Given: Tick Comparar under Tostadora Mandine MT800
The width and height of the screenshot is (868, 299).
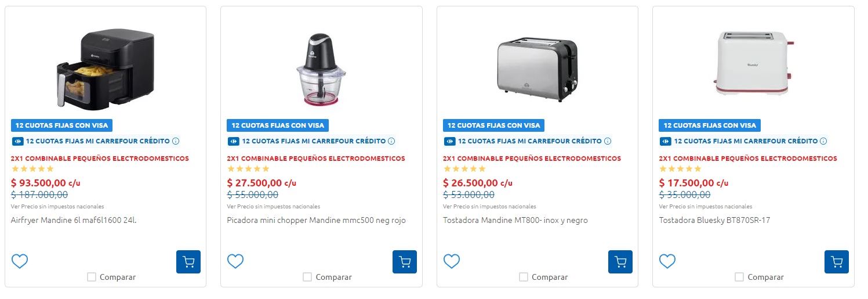Looking at the screenshot, I should pyautogui.click(x=524, y=277).
